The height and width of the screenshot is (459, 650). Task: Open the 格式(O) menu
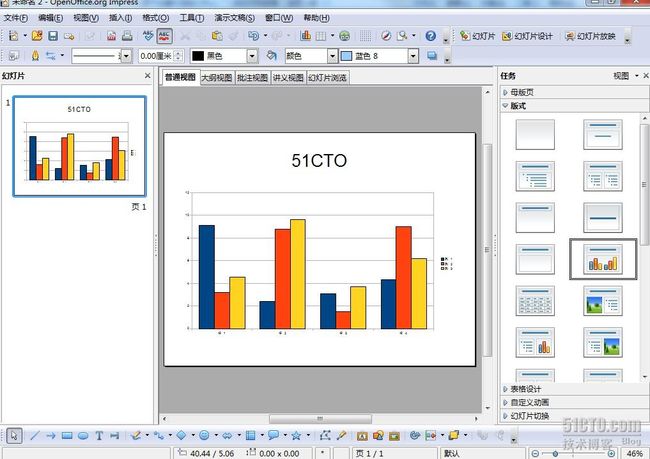(155, 18)
